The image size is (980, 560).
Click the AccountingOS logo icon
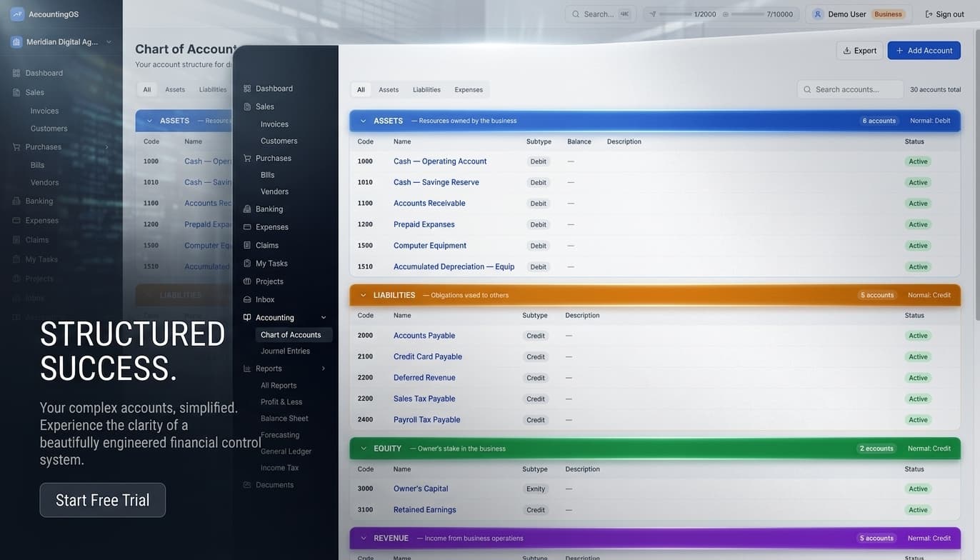click(17, 14)
